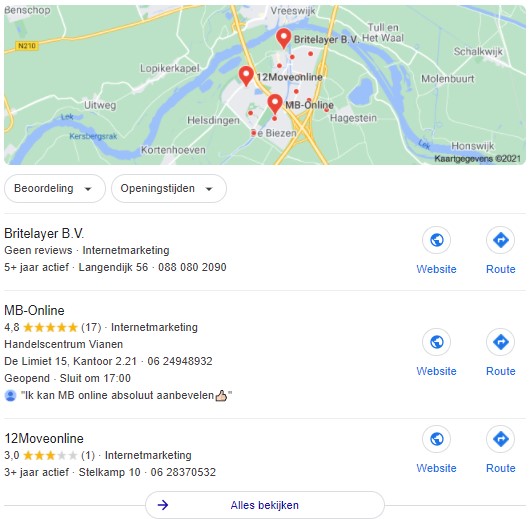Open the 12Moveonline listing title
Screen dimensions: 530x519
tap(44, 438)
